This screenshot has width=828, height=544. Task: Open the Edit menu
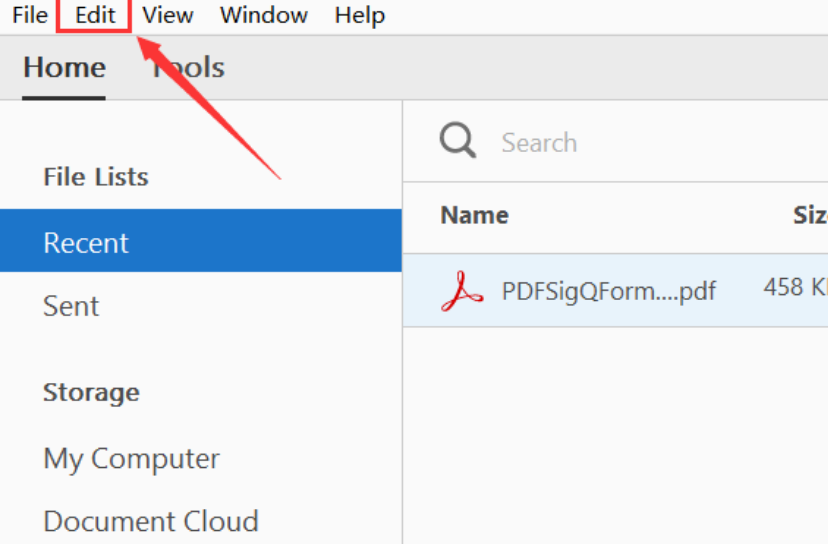coord(95,16)
